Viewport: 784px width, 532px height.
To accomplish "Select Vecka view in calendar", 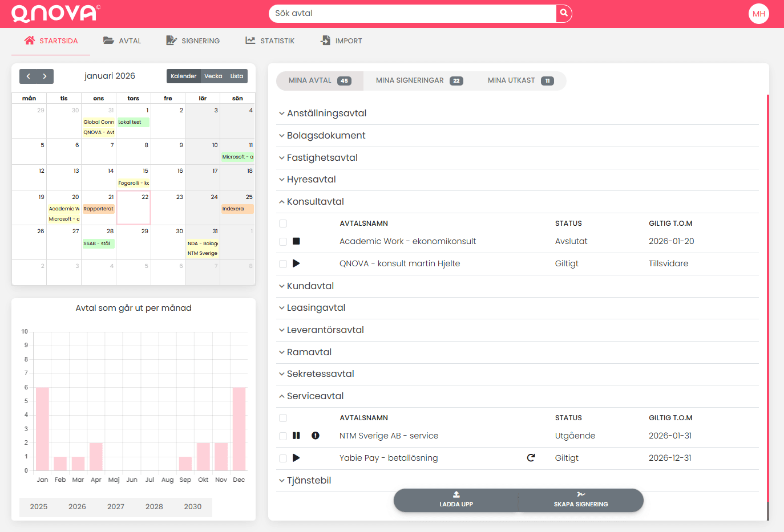I will click(213, 76).
